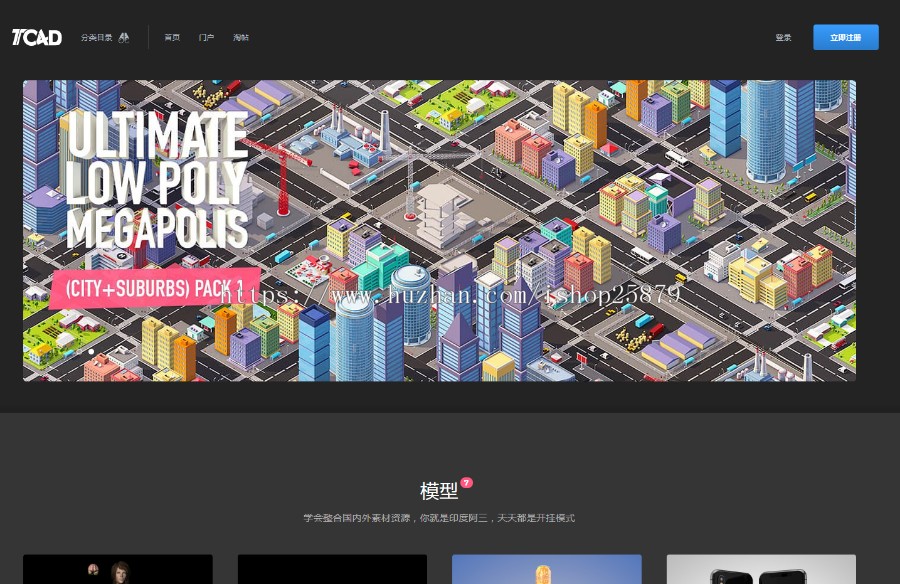Click the 登录 login link
This screenshot has width=900, height=584.
pos(783,37)
